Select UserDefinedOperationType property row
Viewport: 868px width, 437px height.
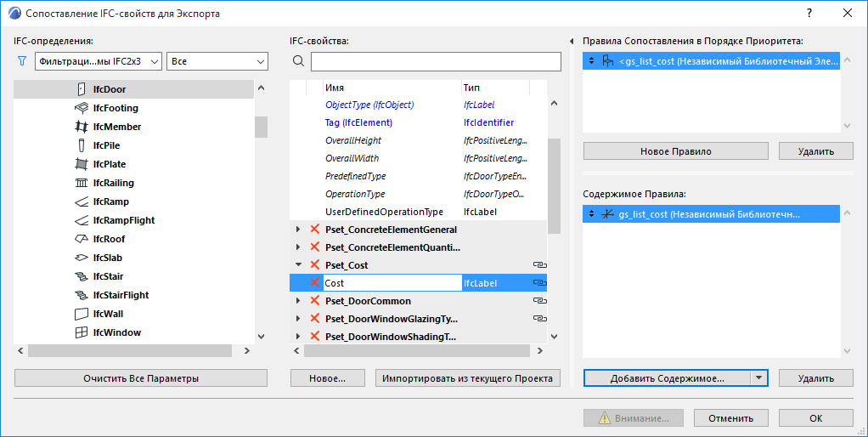418,212
